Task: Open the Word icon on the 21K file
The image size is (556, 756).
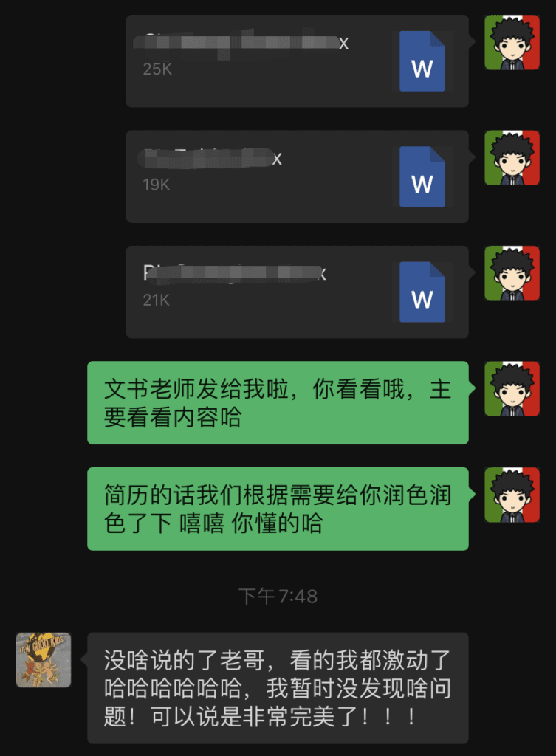Action: click(x=422, y=292)
